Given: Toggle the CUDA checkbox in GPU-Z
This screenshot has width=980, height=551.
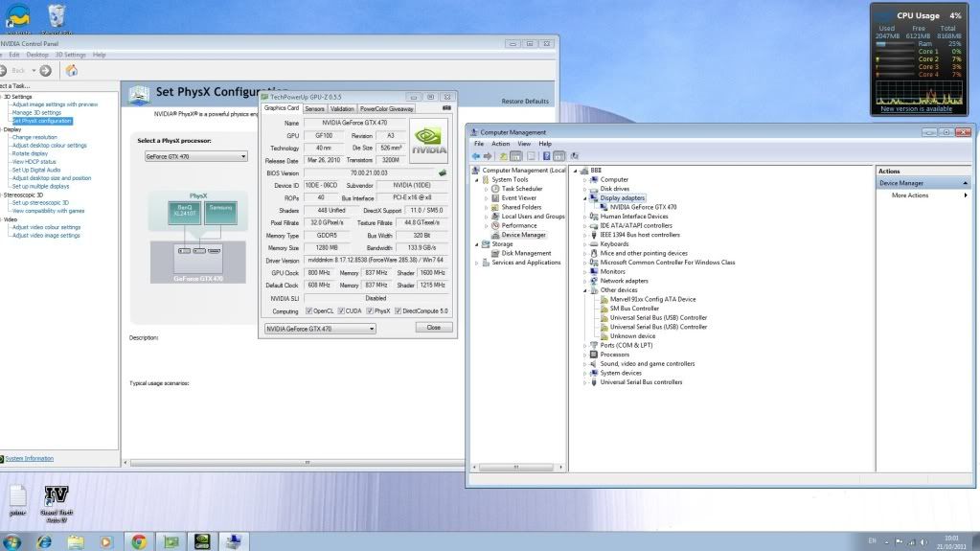Looking at the screenshot, I should pos(341,310).
